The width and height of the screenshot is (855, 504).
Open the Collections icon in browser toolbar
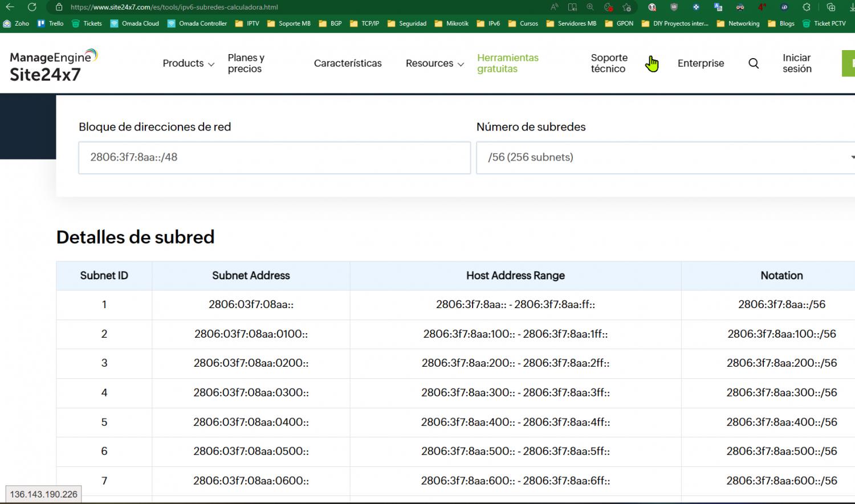[830, 7]
